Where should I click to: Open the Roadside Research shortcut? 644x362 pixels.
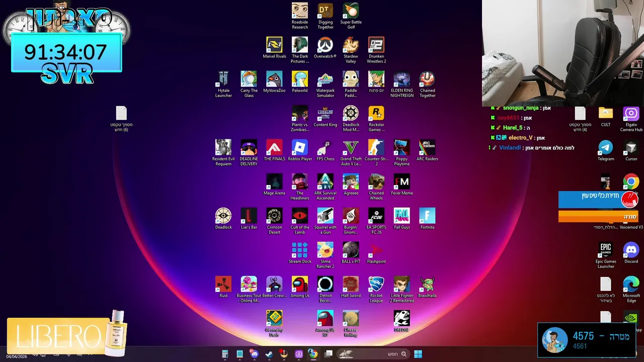tap(300, 16)
